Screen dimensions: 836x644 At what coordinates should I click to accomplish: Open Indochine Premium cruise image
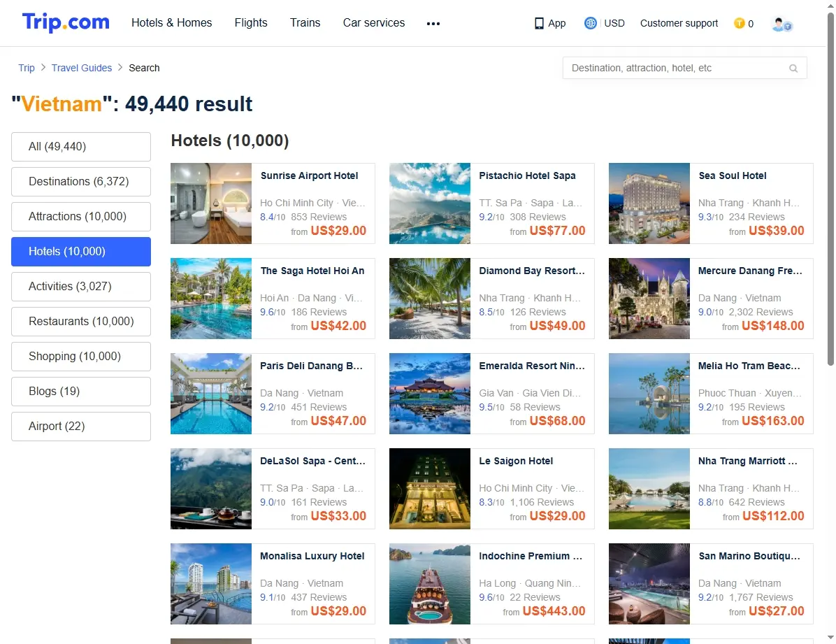430,584
